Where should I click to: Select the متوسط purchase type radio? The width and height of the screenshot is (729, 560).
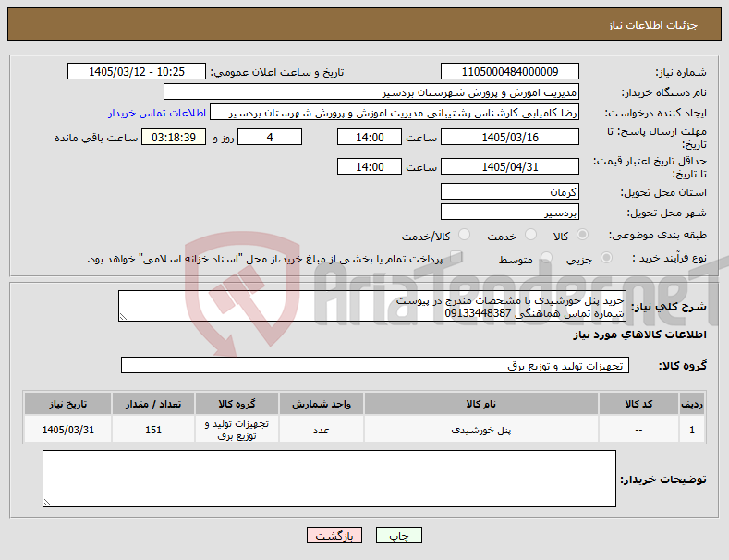tap(546, 258)
